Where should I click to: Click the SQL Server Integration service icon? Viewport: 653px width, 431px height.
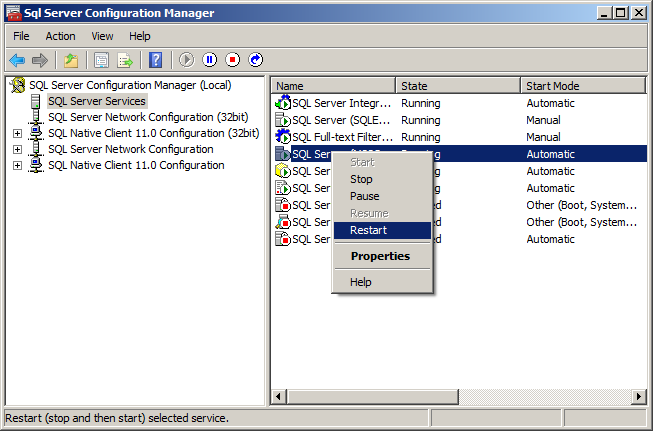(x=283, y=103)
